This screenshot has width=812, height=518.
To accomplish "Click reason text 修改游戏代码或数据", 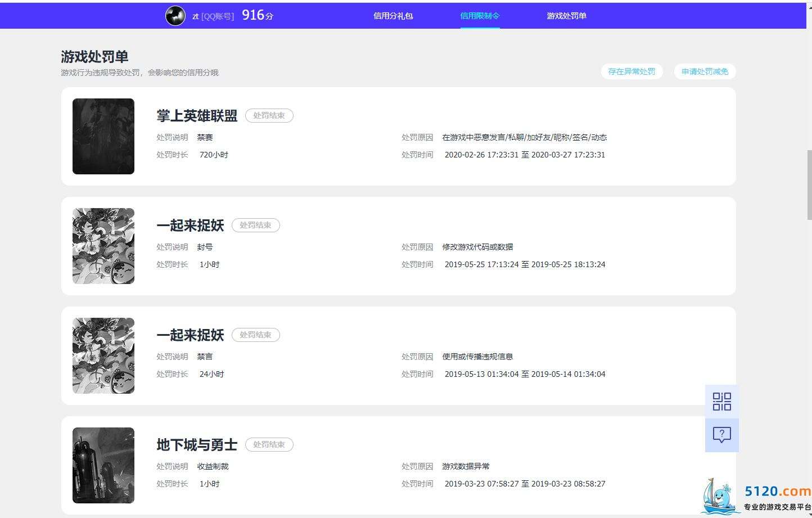I will pos(477,247).
